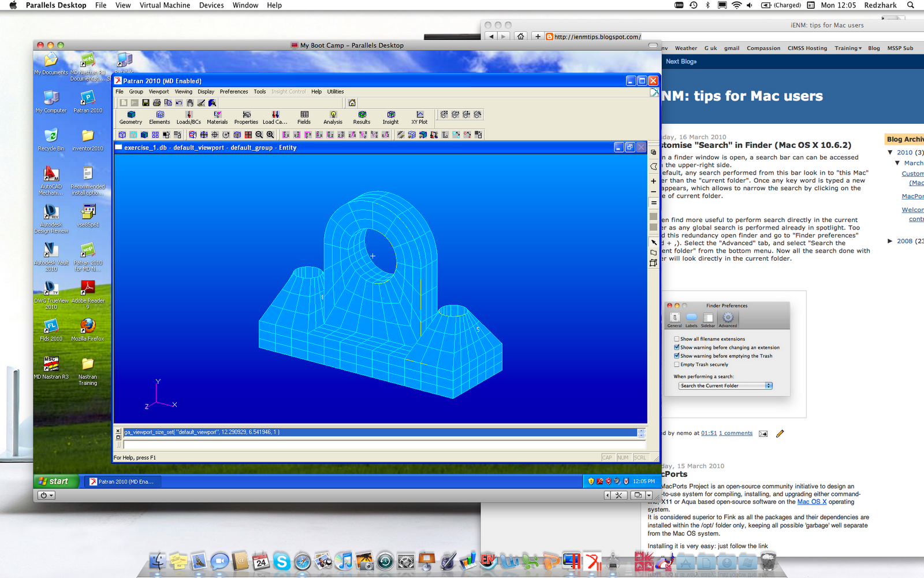Click the Undo icon in Patran toolbar
The image size is (924, 578).
coord(179,102)
